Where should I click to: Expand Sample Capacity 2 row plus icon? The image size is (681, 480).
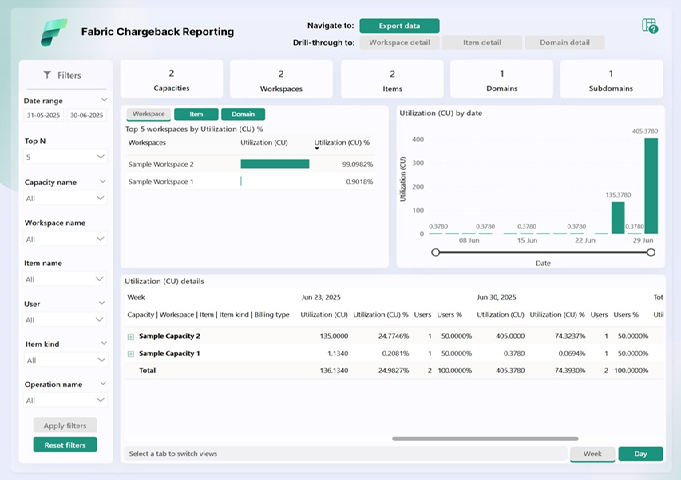point(130,336)
